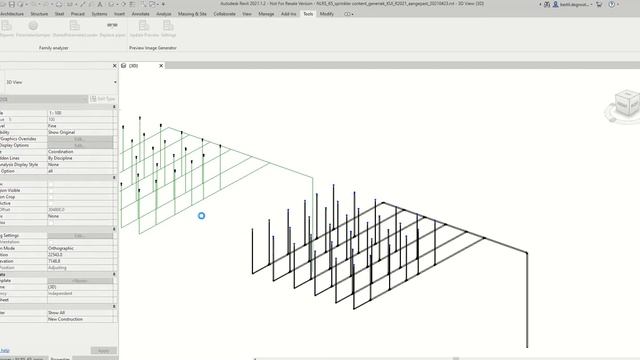640x360 pixels.
Task: Click the Print icon in quick access toolbar
Action: (x=59, y=4)
